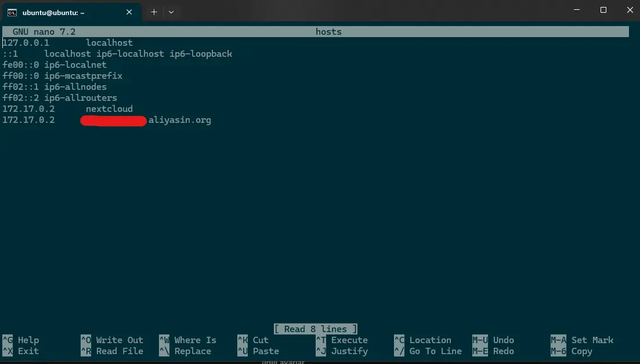640x364 pixels.
Task: Open the new tab profile dropdown
Action: click(x=171, y=12)
